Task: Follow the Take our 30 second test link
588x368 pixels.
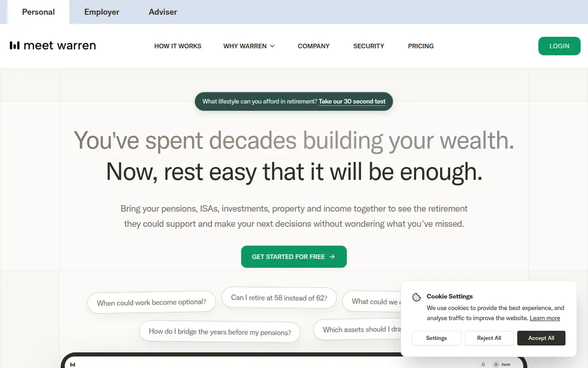Action: [x=352, y=102]
